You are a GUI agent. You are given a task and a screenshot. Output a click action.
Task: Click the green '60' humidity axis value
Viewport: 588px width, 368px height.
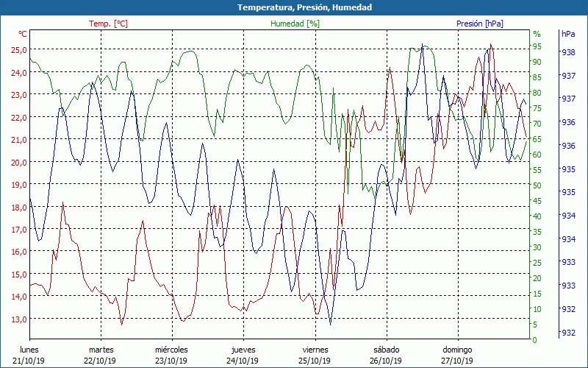(537, 155)
